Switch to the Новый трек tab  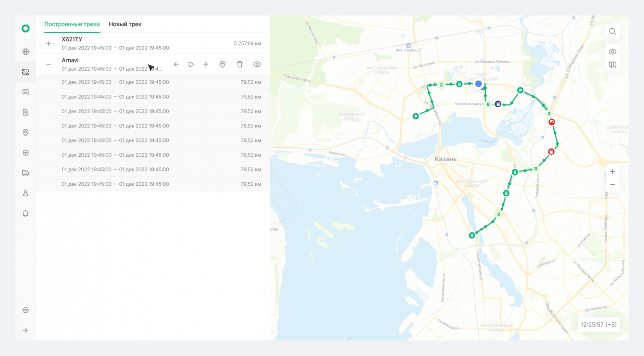[125, 24]
